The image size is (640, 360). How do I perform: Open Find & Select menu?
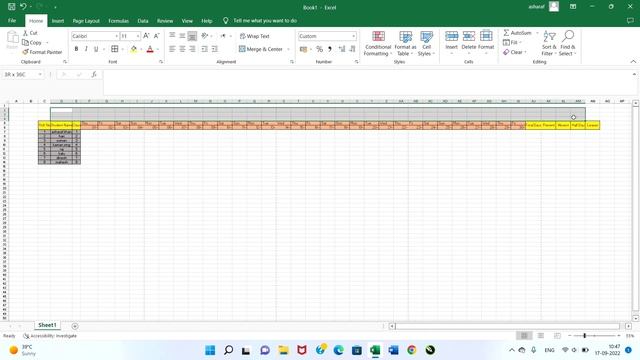pyautogui.click(x=567, y=43)
